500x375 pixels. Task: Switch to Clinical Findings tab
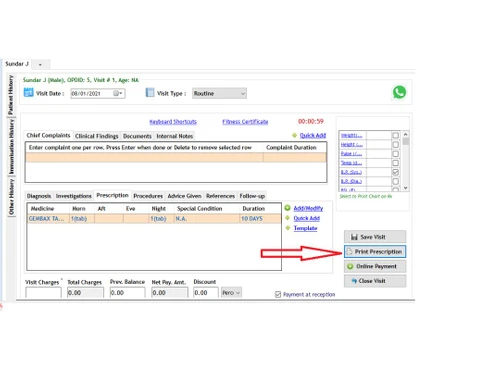97,136
